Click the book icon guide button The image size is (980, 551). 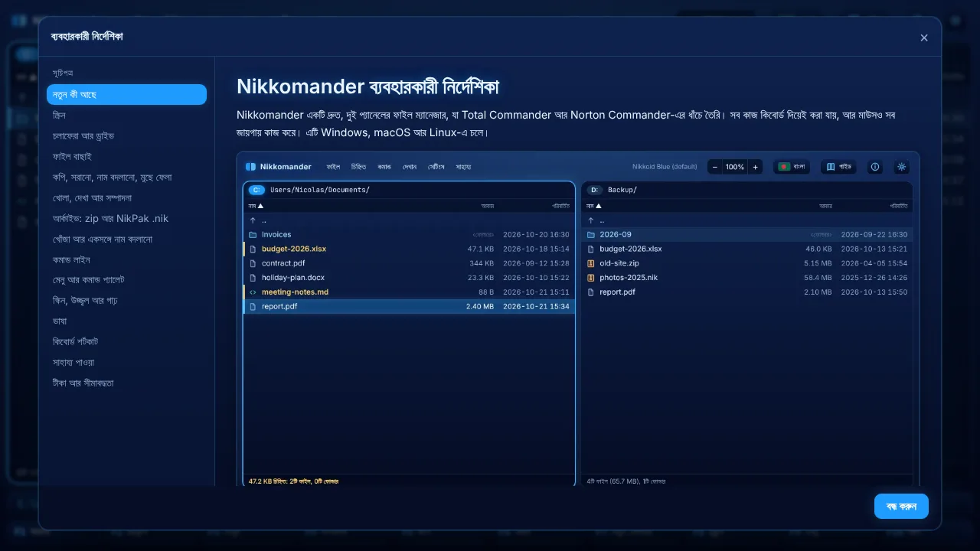[838, 167]
